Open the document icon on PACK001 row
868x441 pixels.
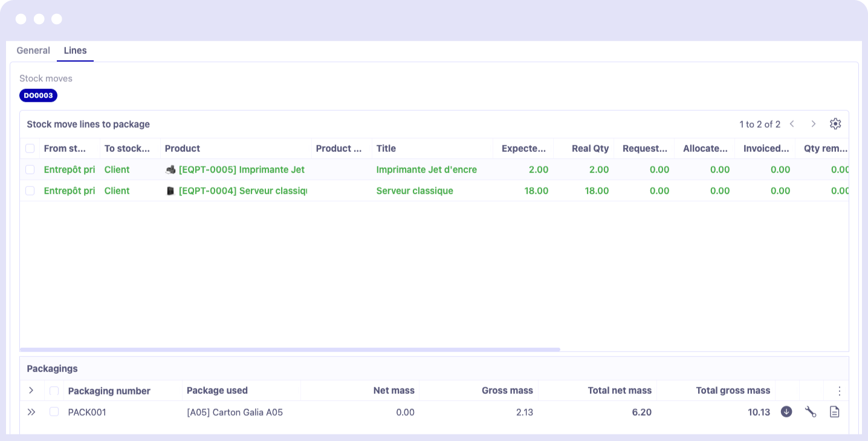(835, 412)
